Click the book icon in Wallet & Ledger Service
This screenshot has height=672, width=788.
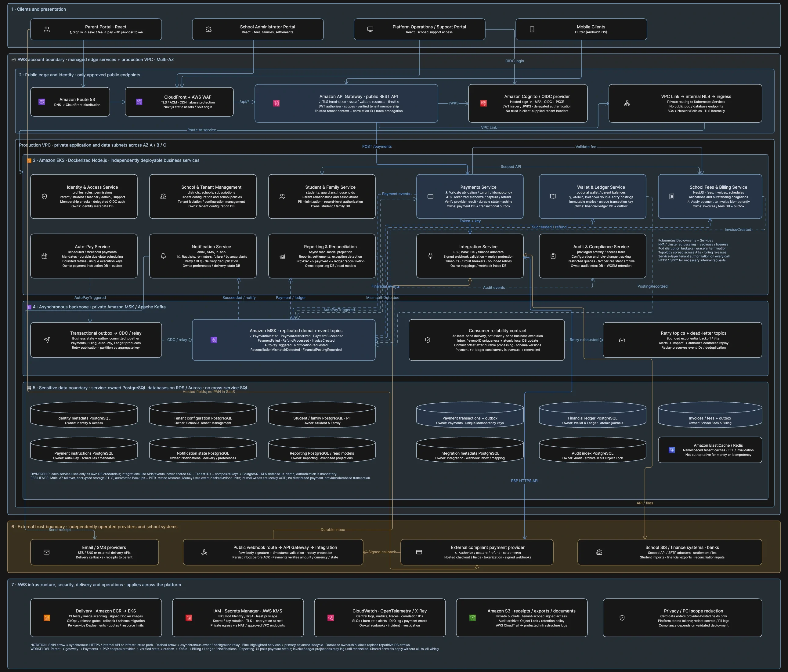coord(553,196)
